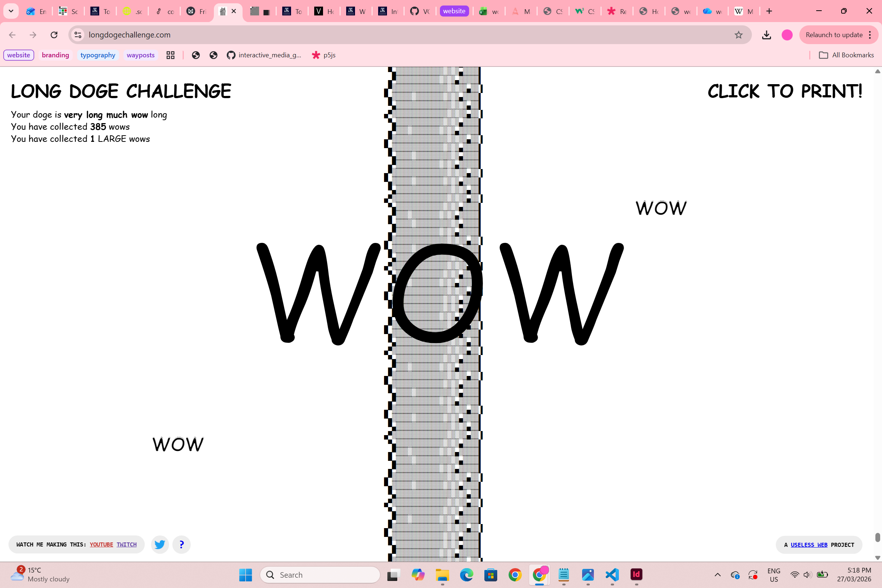Expand the tab search dropdown arrow
The width and height of the screenshot is (882, 588).
tap(11, 11)
